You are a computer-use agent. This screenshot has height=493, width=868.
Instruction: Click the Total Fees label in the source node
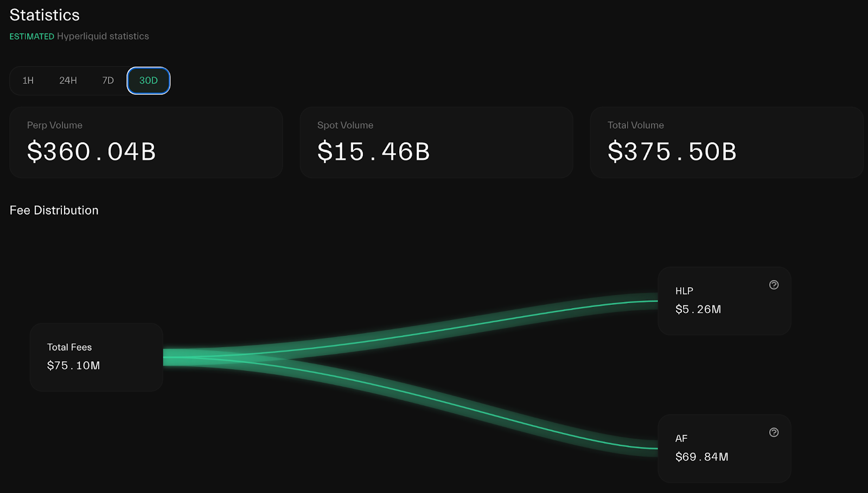coord(69,348)
